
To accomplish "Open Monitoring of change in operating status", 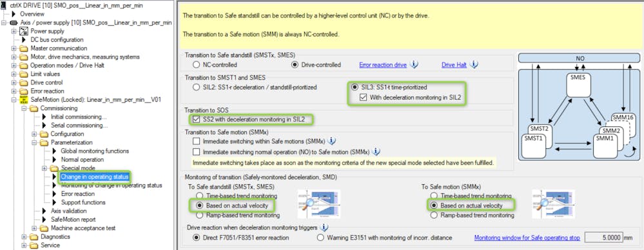I will tap(112, 185).
